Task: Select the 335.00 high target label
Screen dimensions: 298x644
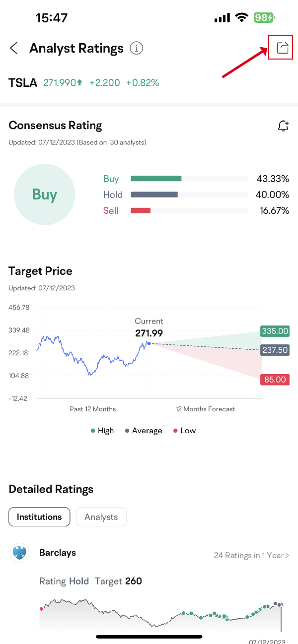Action: click(x=275, y=331)
